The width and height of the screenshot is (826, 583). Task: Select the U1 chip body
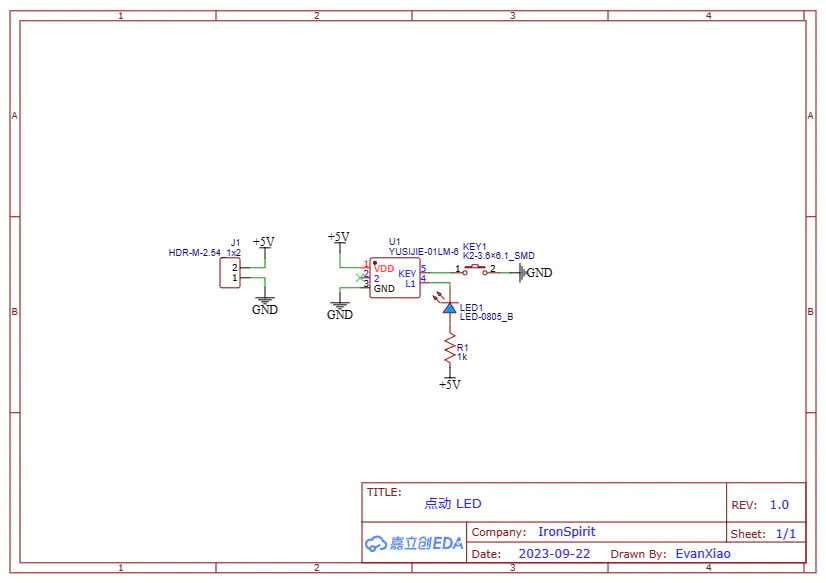(395, 278)
